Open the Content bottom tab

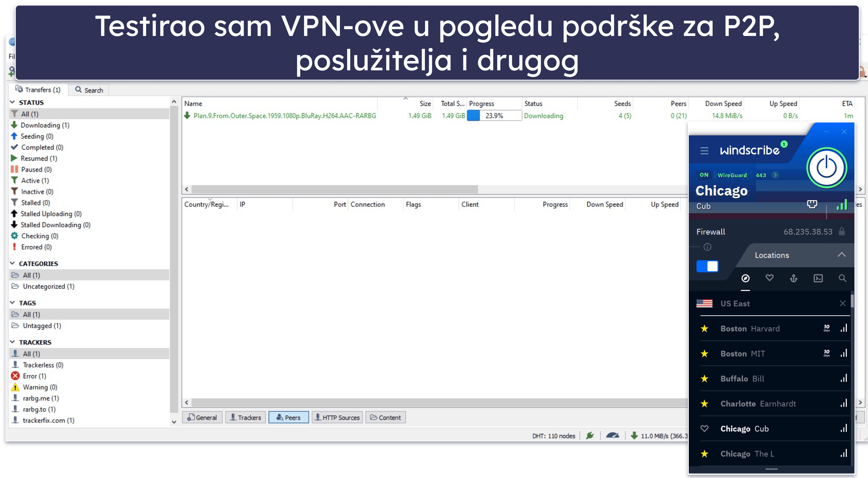386,417
